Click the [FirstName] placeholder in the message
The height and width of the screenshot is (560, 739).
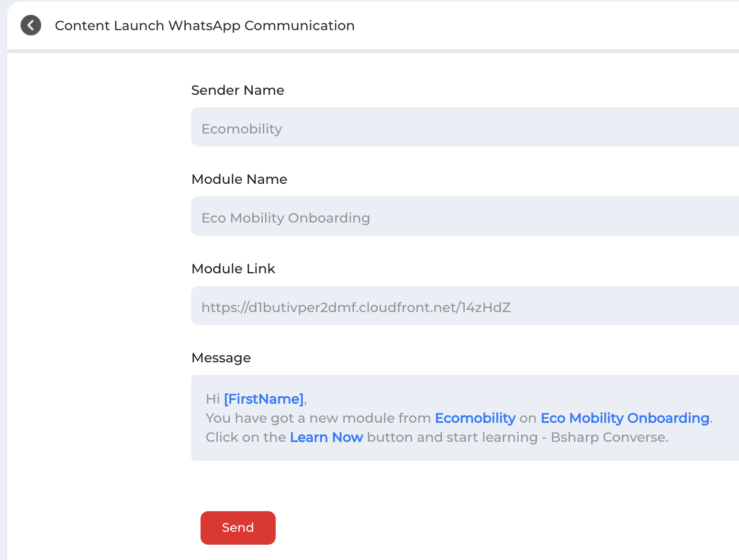coord(264,399)
